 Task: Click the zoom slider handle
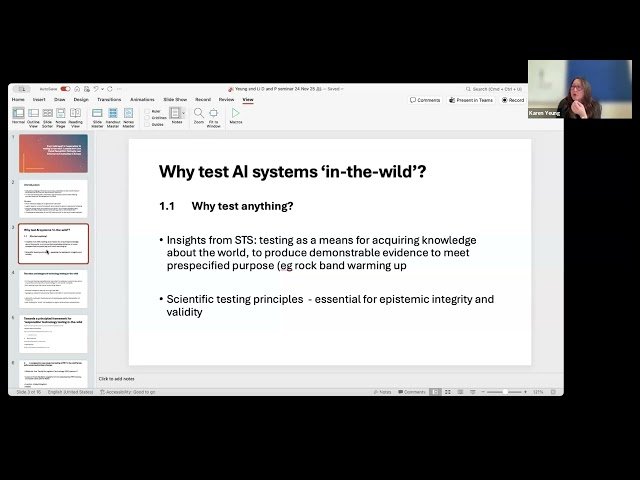point(505,392)
